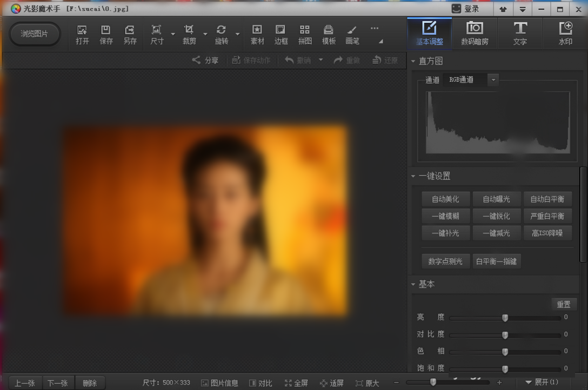This screenshot has width=588, height=390.
Task: Open the 文字 text tab
Action: click(x=520, y=33)
